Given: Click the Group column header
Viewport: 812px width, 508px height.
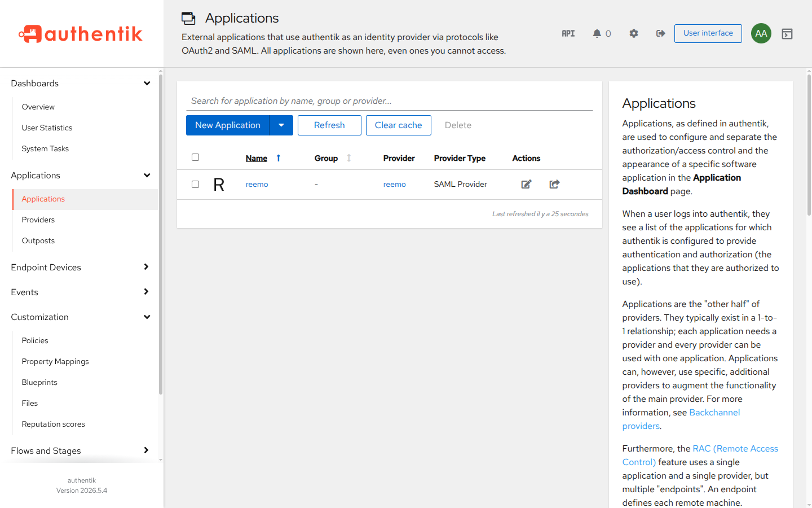Looking at the screenshot, I should 326,158.
